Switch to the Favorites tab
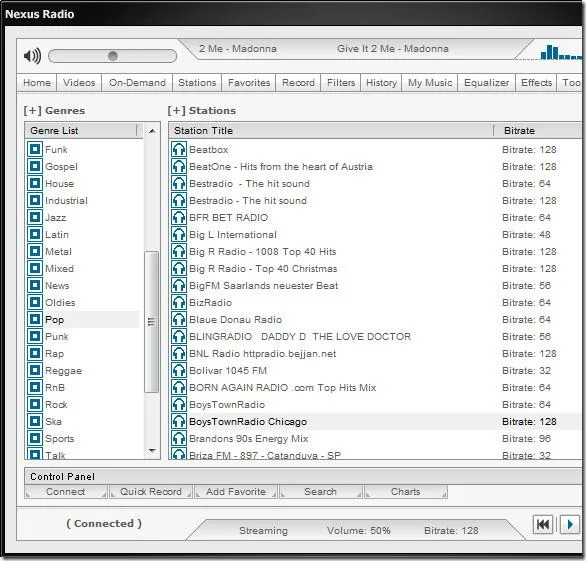 pos(249,83)
